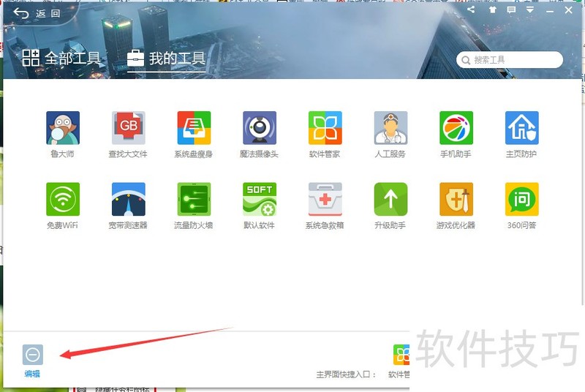Image resolution: width=585 pixels, height=392 pixels.
Task: Go back with the 返回 button
Action: pos(37,13)
